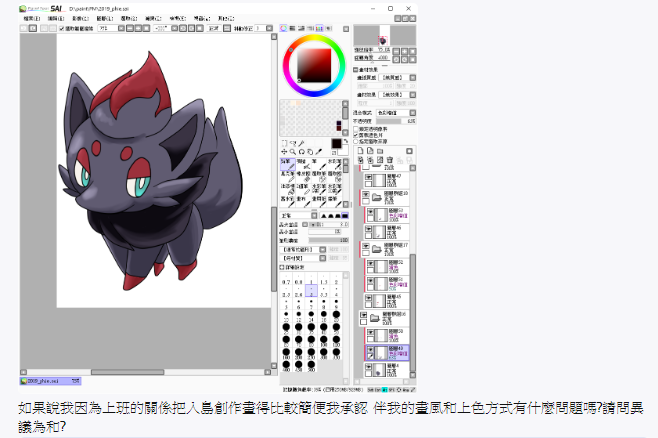
Task: Create a new linework layer
Action: (x=370, y=151)
